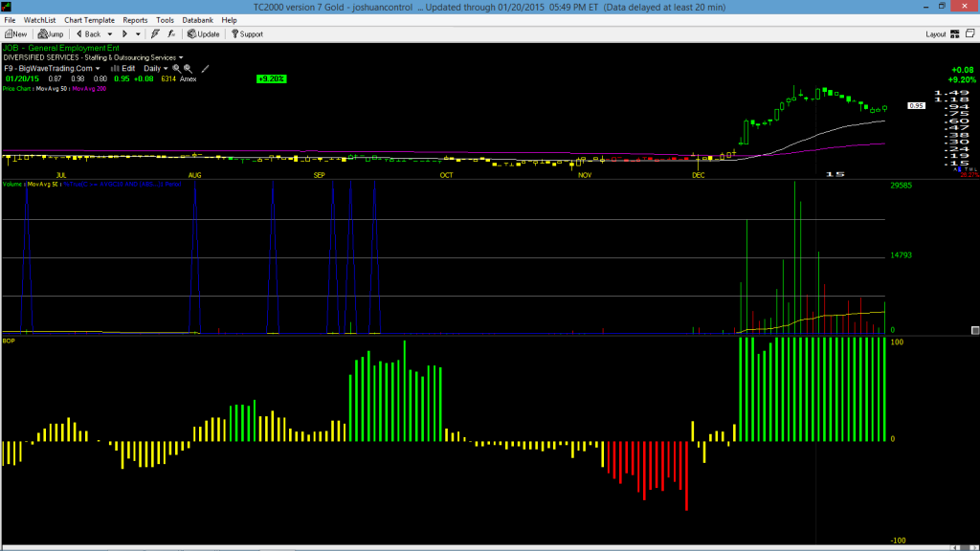Image resolution: width=980 pixels, height=551 pixels.
Task: Click the TC2000 application icon in title bar
Action: click(x=7, y=7)
